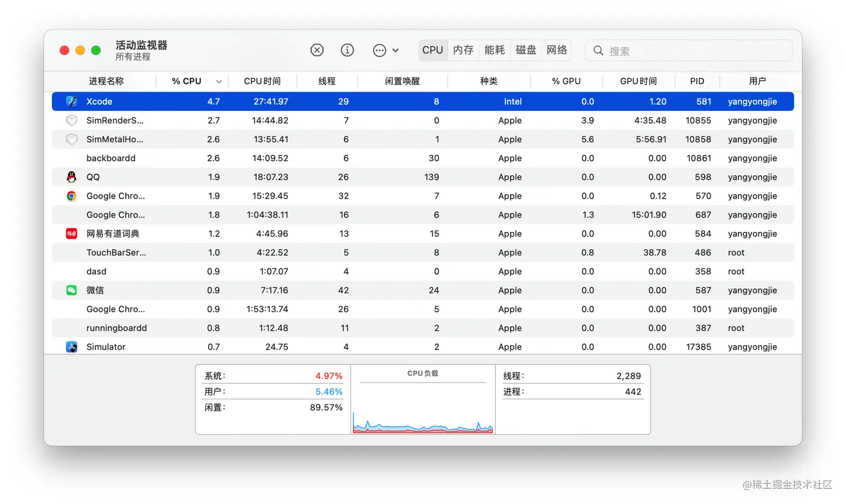The height and width of the screenshot is (504, 846).
Task: Click the SimRenderS... generic process icon
Action: pyautogui.click(x=71, y=120)
